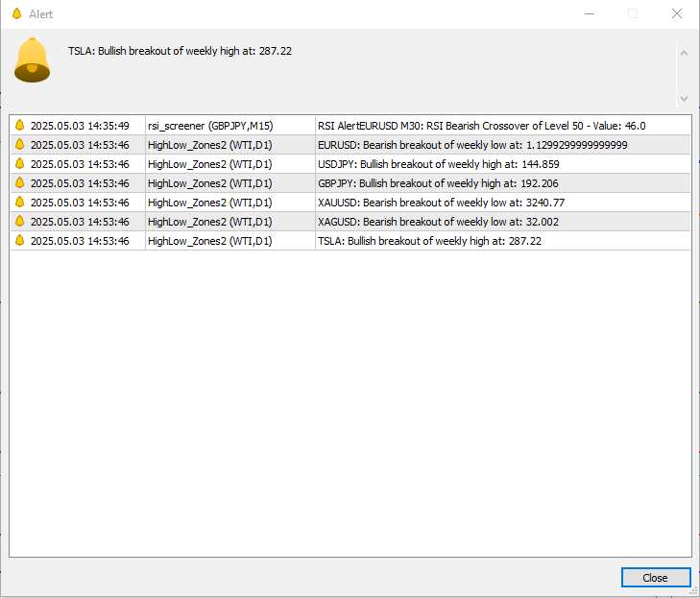Viewport: 700px width, 598px height.
Task: Select the timestamp 2025.05.03 14:35:49
Action: tap(80, 126)
